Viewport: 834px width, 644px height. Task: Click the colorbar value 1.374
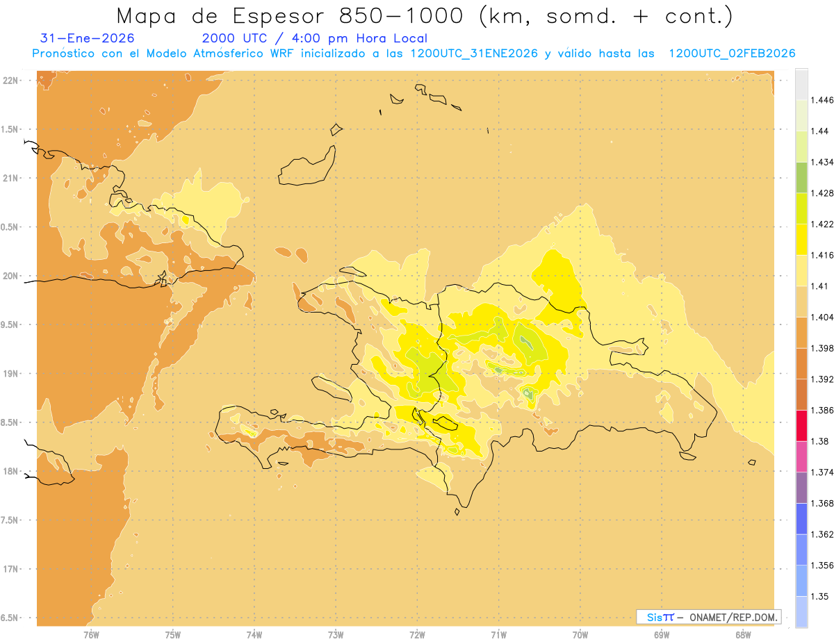coord(822,472)
